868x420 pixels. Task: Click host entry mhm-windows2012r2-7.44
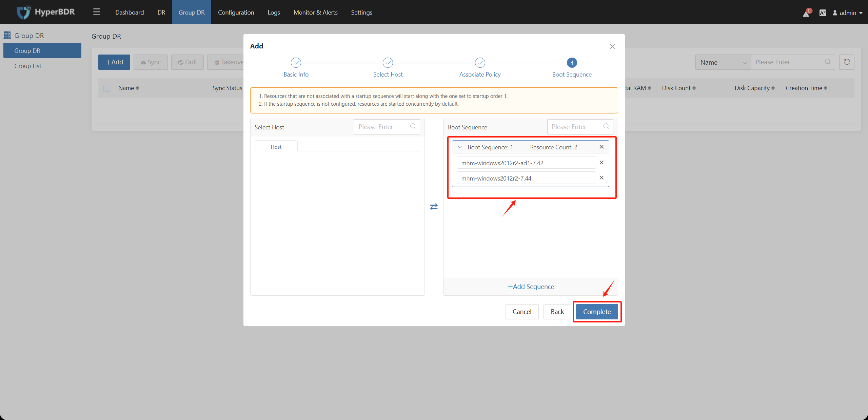526,178
